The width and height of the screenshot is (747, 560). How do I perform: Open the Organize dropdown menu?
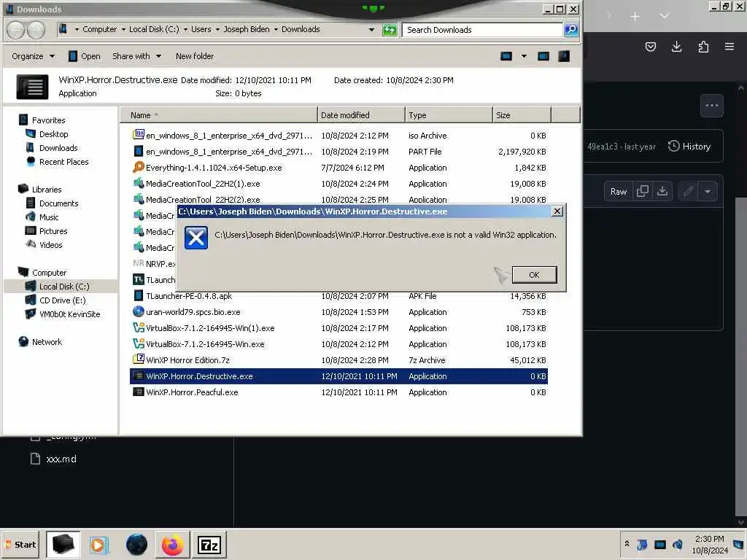pyautogui.click(x=33, y=56)
